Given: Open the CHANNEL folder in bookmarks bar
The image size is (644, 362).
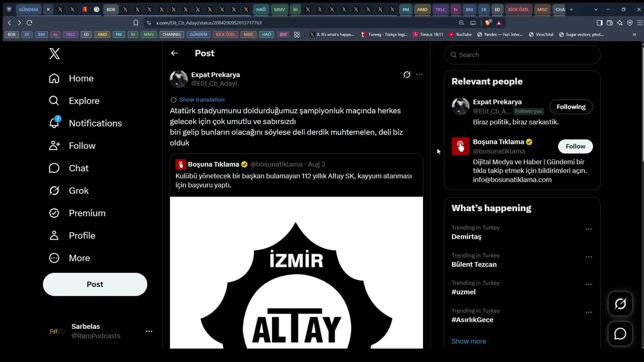Looking at the screenshot, I should click(x=172, y=35).
